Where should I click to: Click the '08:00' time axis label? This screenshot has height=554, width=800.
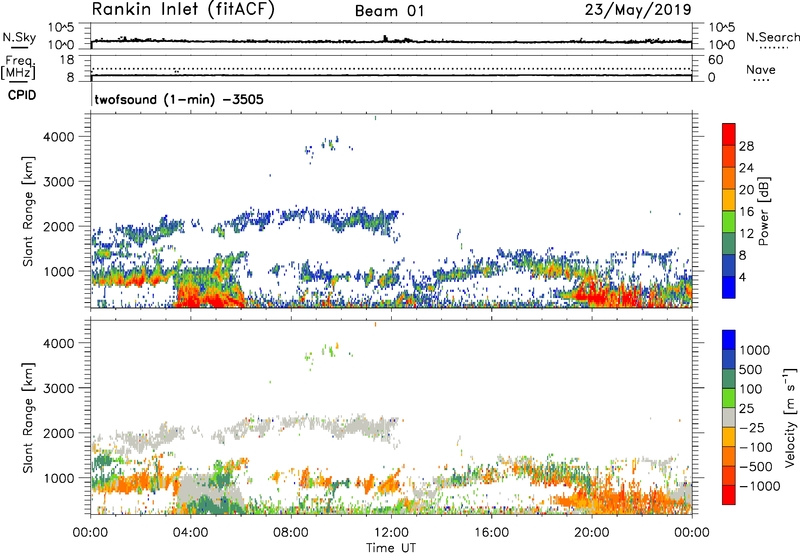[x=291, y=532]
